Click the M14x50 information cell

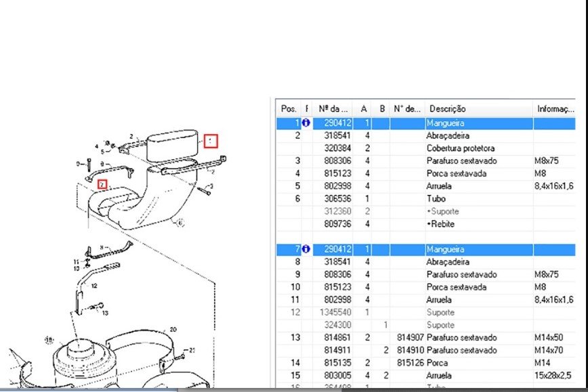tap(549, 338)
